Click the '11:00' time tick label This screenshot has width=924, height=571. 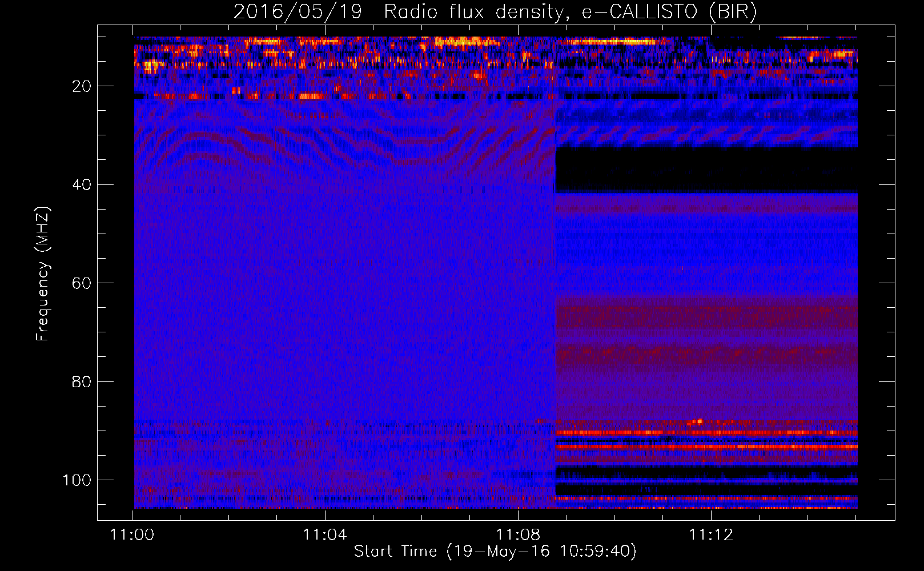click(x=132, y=535)
